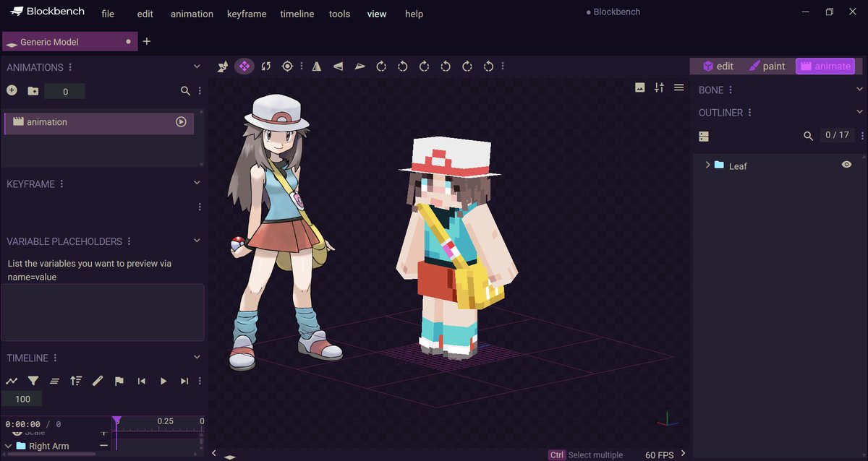Click the timeline flag marker icon
The height and width of the screenshot is (461, 868).
pos(119,381)
